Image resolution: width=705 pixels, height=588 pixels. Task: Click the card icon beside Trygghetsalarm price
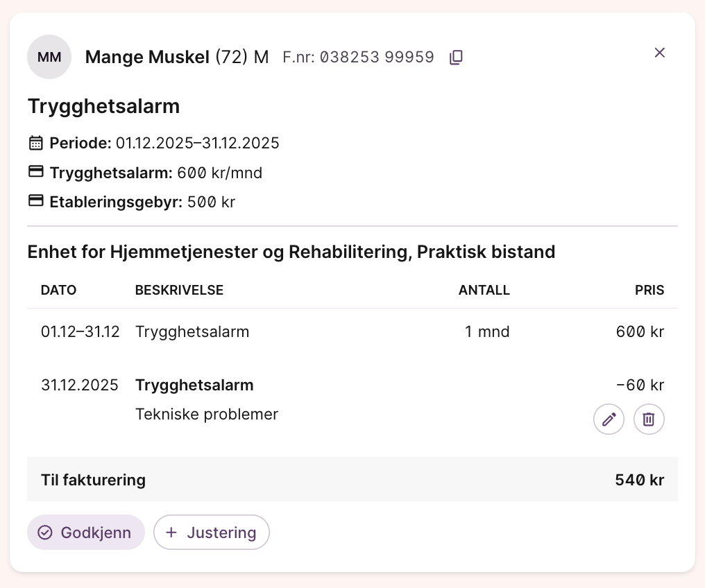click(x=35, y=172)
